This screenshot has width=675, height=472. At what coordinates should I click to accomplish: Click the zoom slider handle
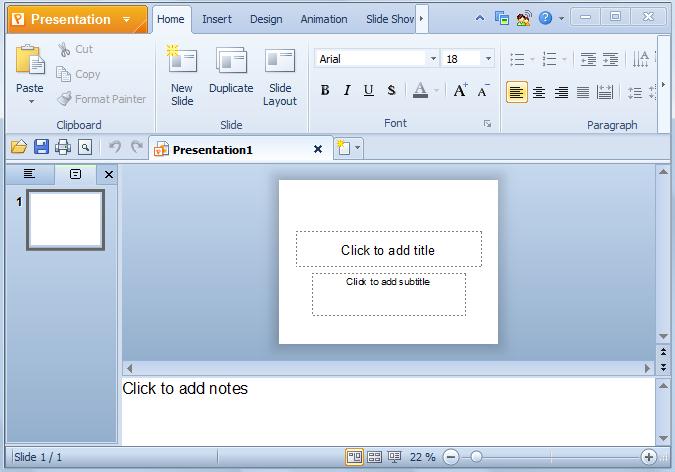coord(476,456)
